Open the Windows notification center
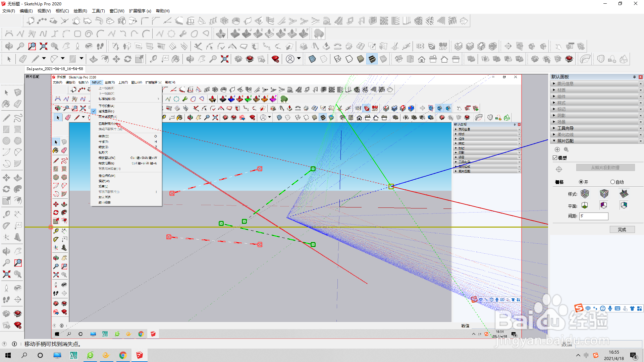The height and width of the screenshot is (362, 644). click(634, 356)
